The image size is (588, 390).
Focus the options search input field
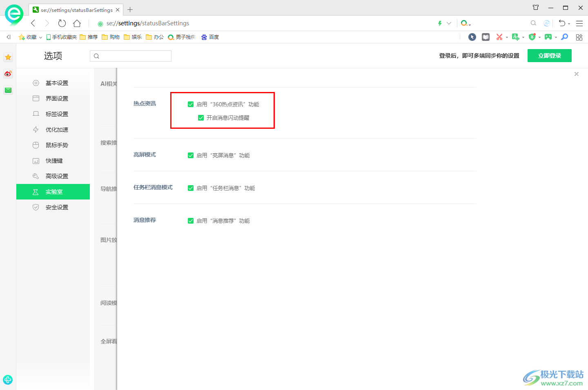[131, 56]
